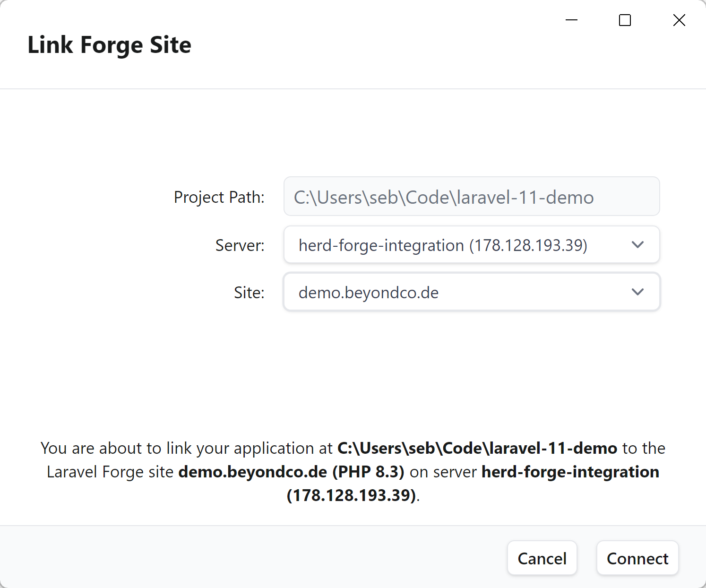Viewport: 706px width, 588px height.
Task: Click the Site dropdown chevron arrow
Action: coord(637,292)
